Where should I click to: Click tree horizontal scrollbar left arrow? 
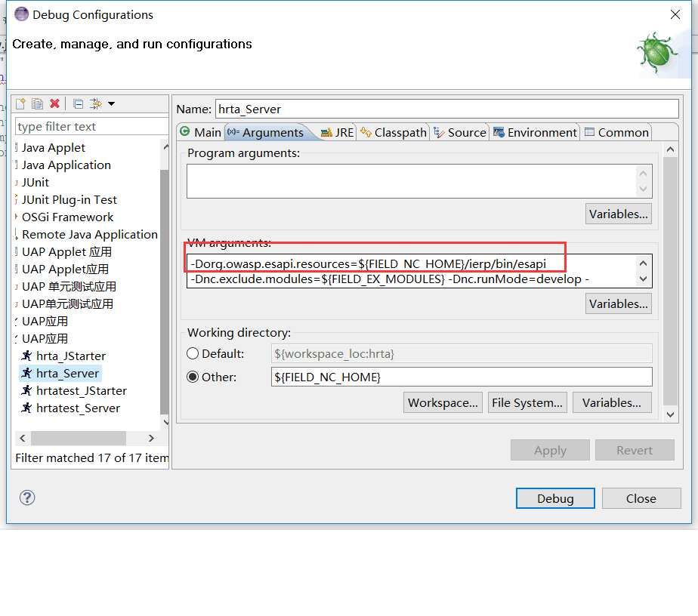tap(22, 438)
